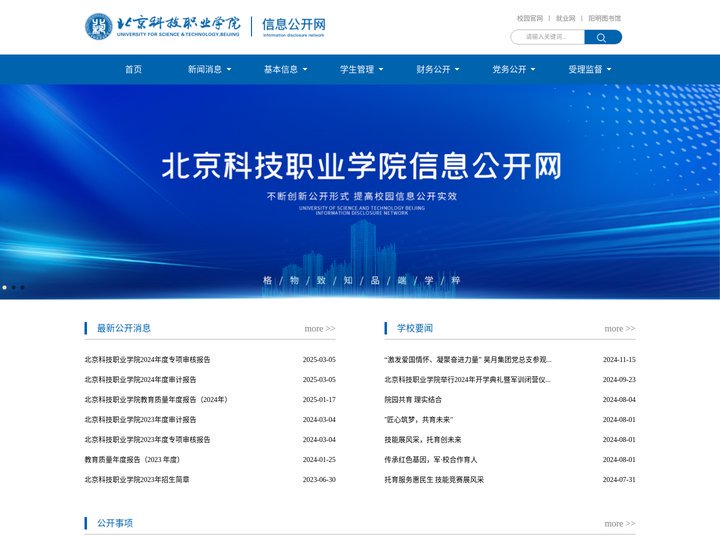Expand the 基本信息 dropdown menu

pyautogui.click(x=286, y=69)
